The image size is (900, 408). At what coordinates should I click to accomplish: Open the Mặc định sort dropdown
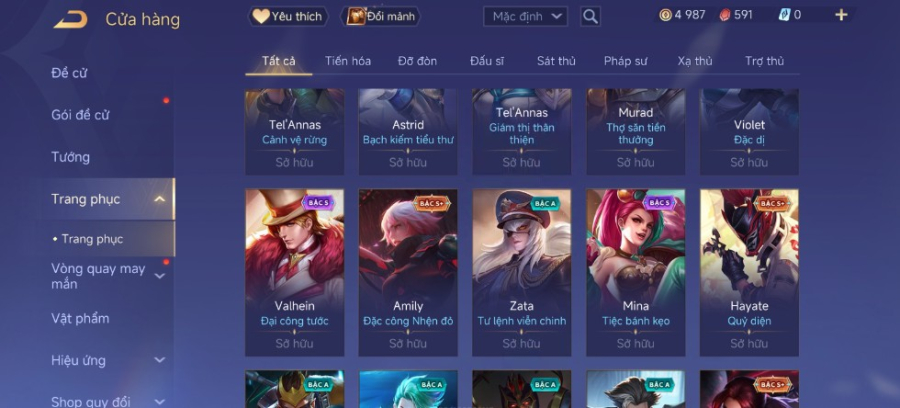point(525,17)
